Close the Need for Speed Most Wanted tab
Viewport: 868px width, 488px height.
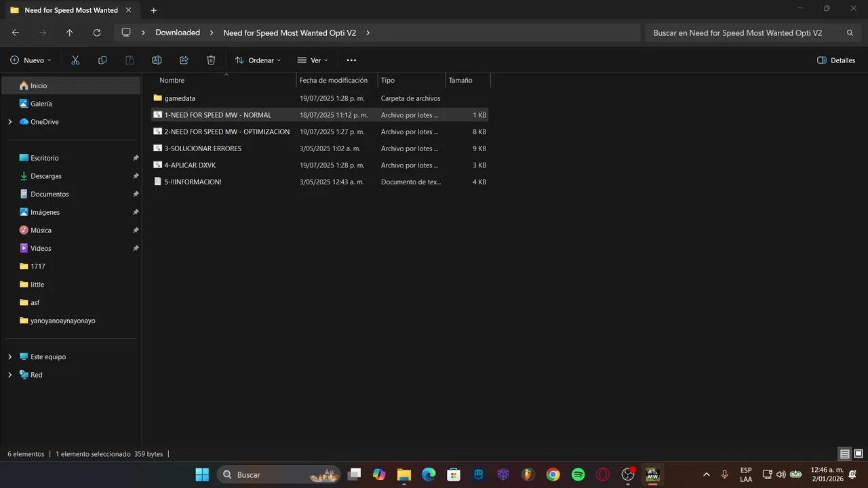128,10
